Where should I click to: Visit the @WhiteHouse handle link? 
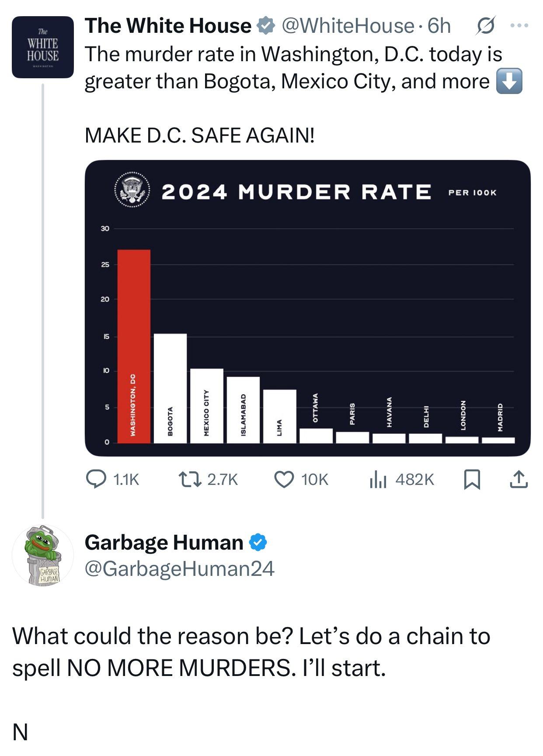tap(347, 26)
